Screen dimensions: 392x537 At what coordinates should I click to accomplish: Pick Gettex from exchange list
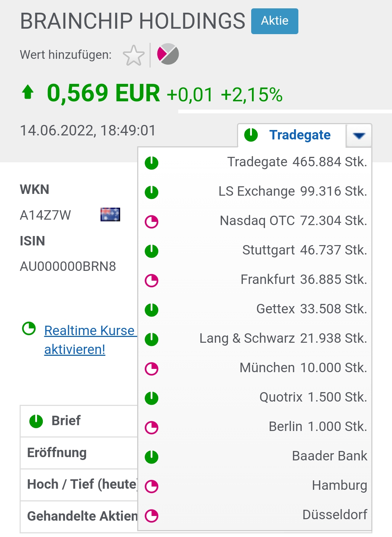pyautogui.click(x=311, y=309)
